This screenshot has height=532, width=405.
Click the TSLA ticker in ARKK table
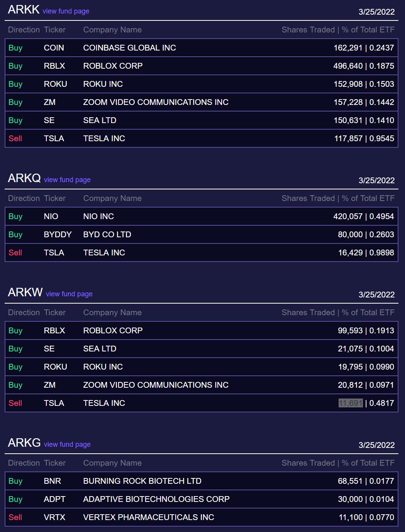pos(54,138)
